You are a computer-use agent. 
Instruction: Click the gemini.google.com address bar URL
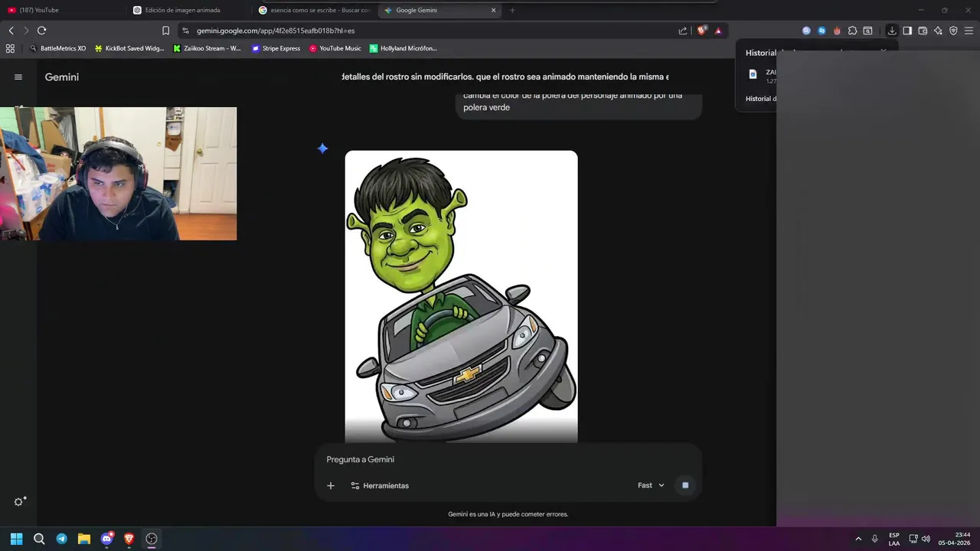click(276, 31)
